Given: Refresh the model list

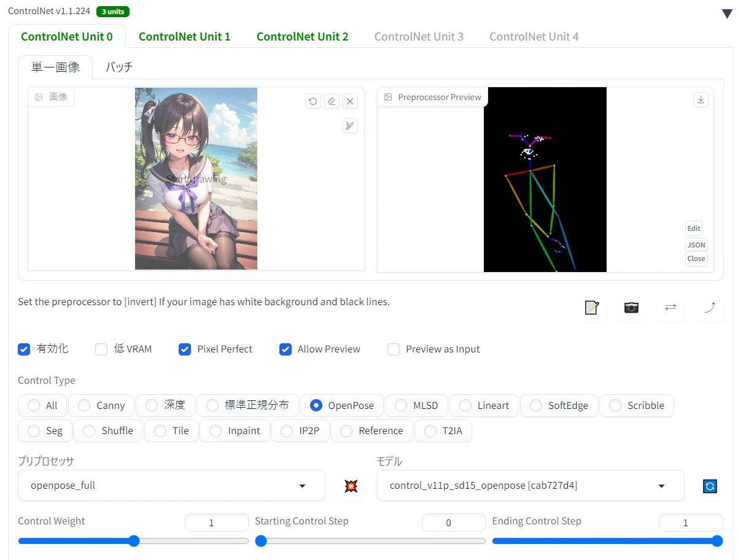Looking at the screenshot, I should tap(710, 486).
